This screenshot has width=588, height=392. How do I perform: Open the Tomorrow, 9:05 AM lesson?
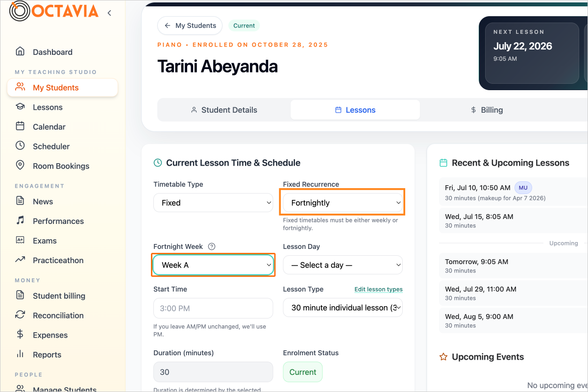click(514, 266)
